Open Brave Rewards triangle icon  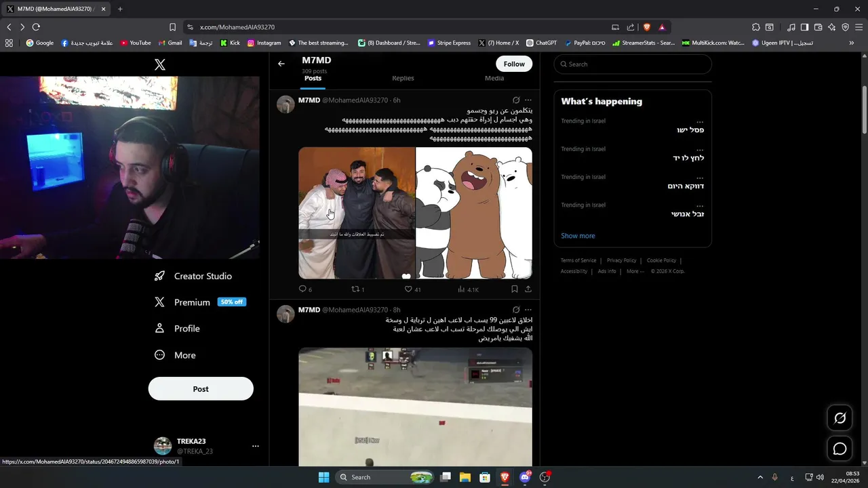662,27
